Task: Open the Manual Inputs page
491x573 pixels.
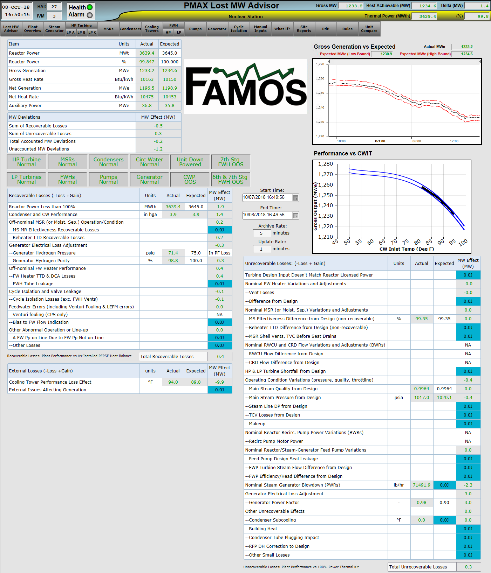Action: [260, 29]
